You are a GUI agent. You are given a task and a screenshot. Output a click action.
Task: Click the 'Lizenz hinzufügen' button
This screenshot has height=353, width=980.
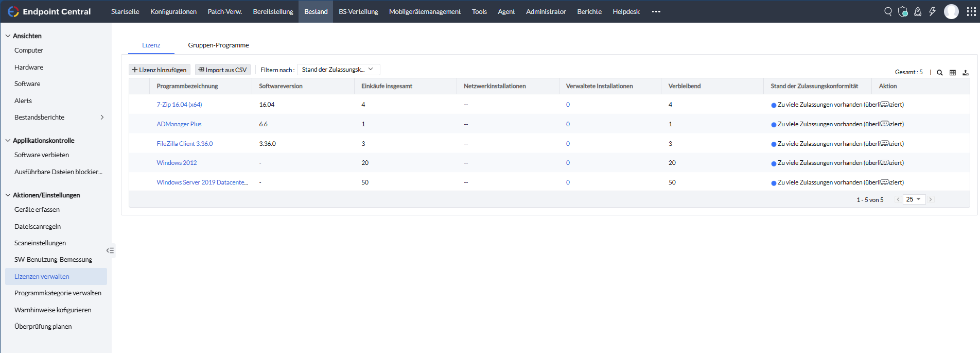point(160,70)
